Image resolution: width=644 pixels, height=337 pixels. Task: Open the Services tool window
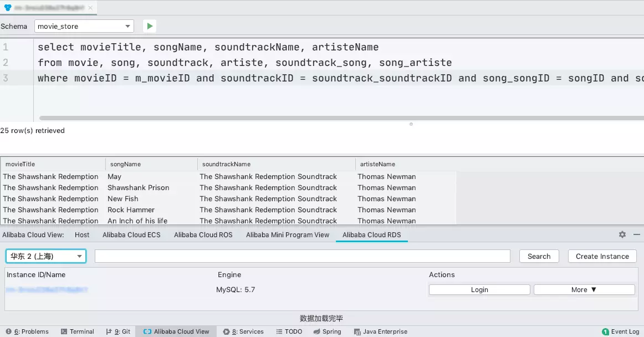pos(243,331)
